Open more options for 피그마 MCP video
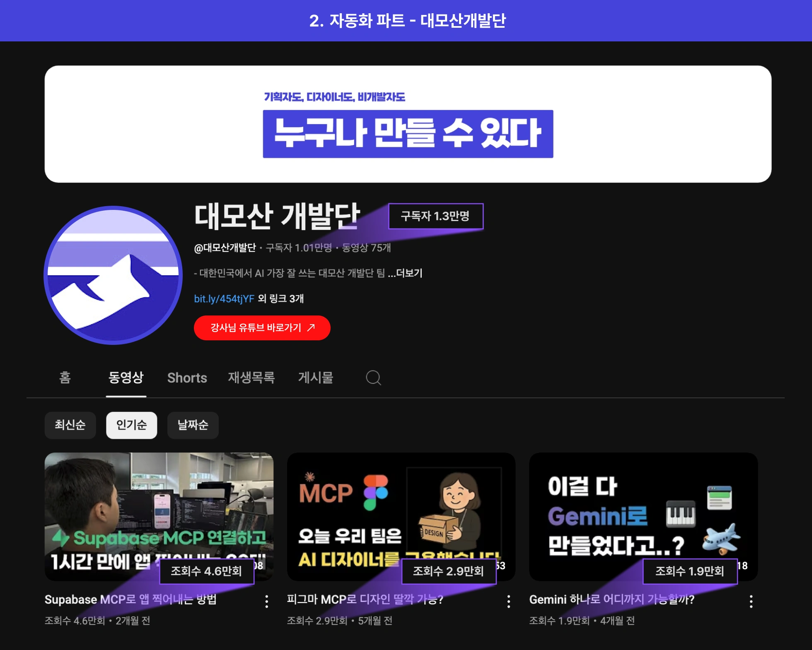The height and width of the screenshot is (650, 812). tap(509, 601)
